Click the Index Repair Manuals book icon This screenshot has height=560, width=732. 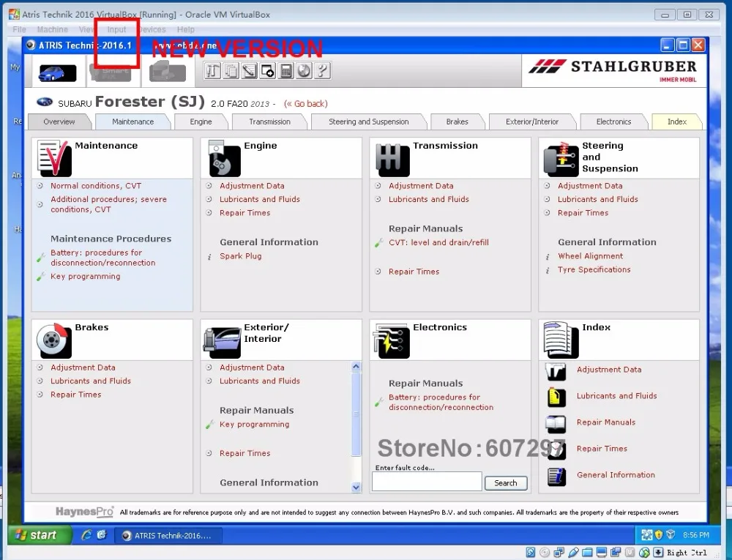pyautogui.click(x=556, y=424)
